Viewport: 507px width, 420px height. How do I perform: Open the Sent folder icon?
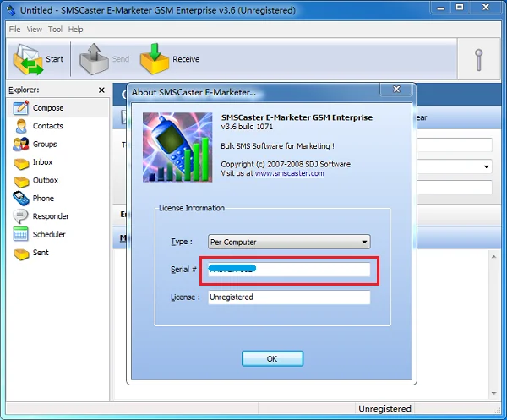[21, 254]
